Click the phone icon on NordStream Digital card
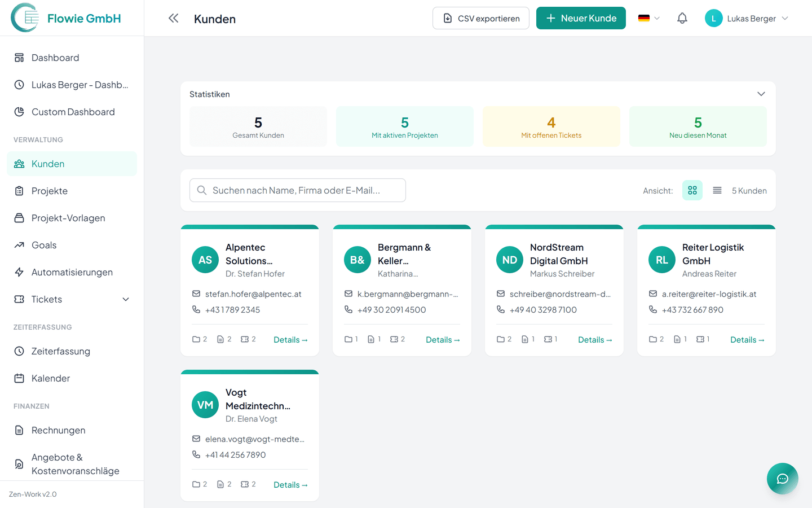812x508 pixels. tap(501, 310)
